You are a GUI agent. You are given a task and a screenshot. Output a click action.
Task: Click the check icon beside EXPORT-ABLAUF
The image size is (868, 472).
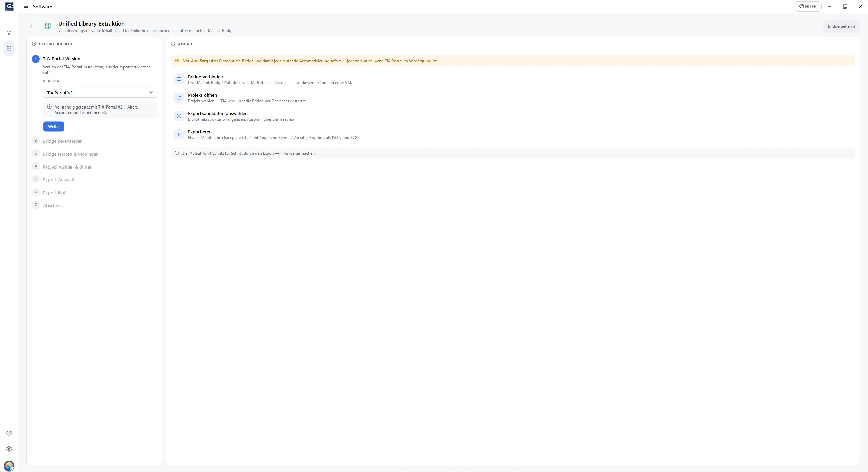(34, 44)
